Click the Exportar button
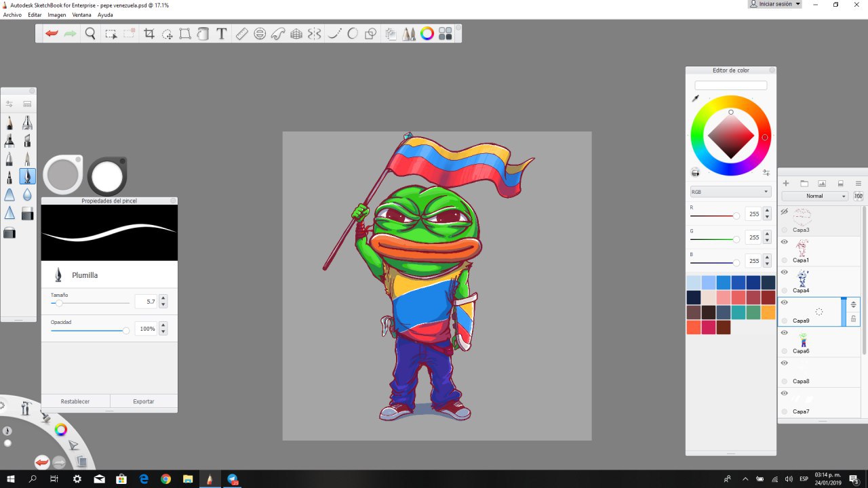 click(x=144, y=401)
